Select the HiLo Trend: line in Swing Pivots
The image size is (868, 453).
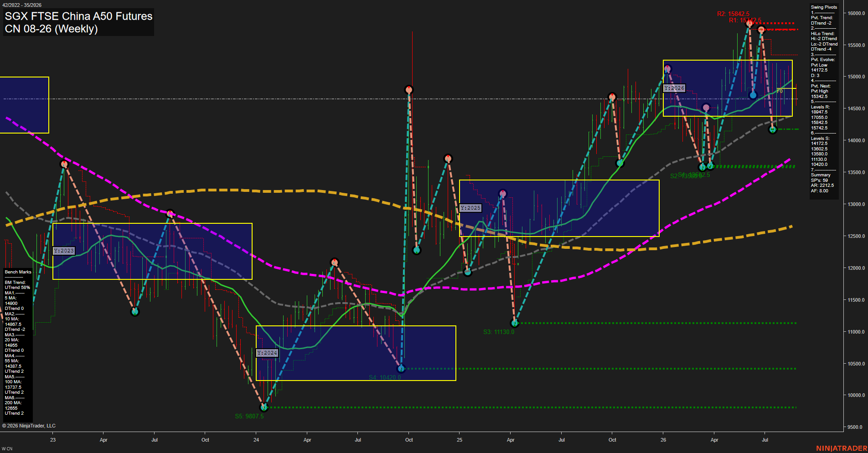tap(823, 34)
